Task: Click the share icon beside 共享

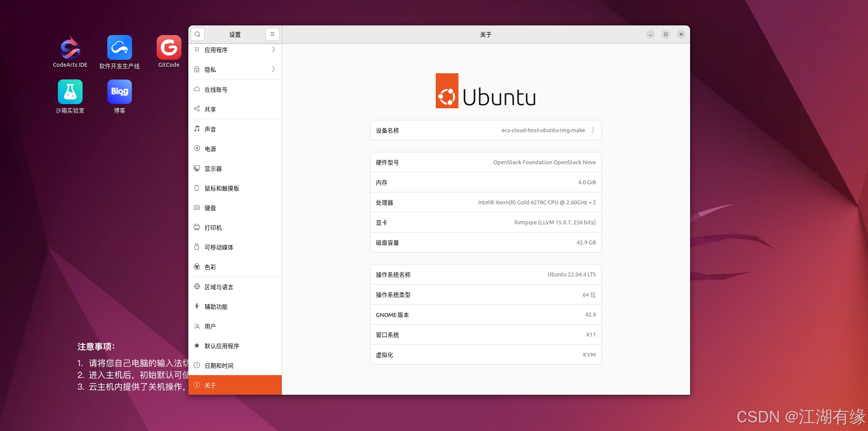Action: (x=197, y=109)
